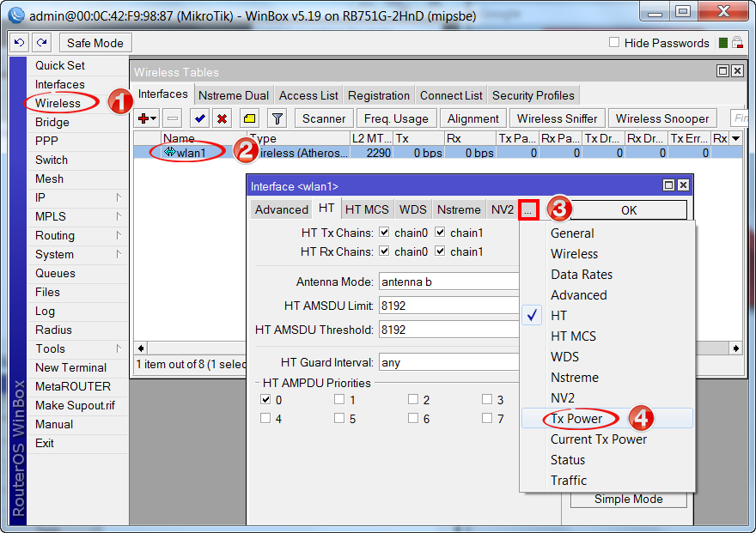Click the minus remove interface icon
Image resolution: width=756 pixels, height=533 pixels.
(172, 118)
